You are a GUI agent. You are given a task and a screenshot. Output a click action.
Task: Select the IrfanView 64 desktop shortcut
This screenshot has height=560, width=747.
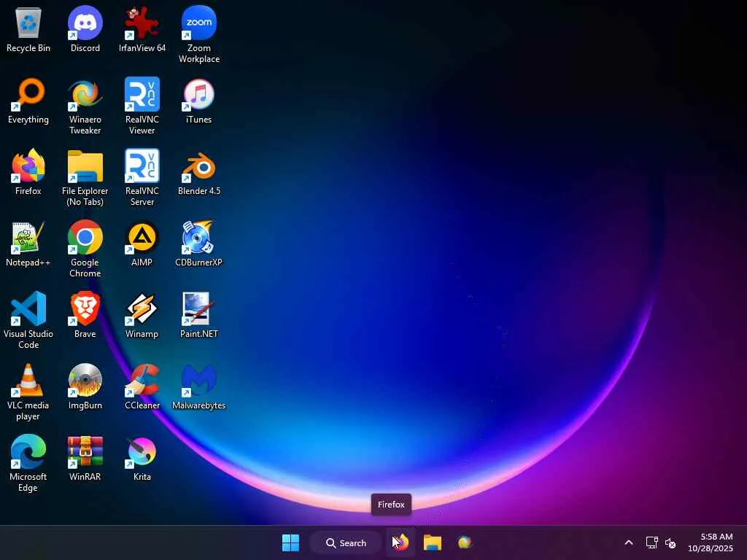[x=142, y=29]
